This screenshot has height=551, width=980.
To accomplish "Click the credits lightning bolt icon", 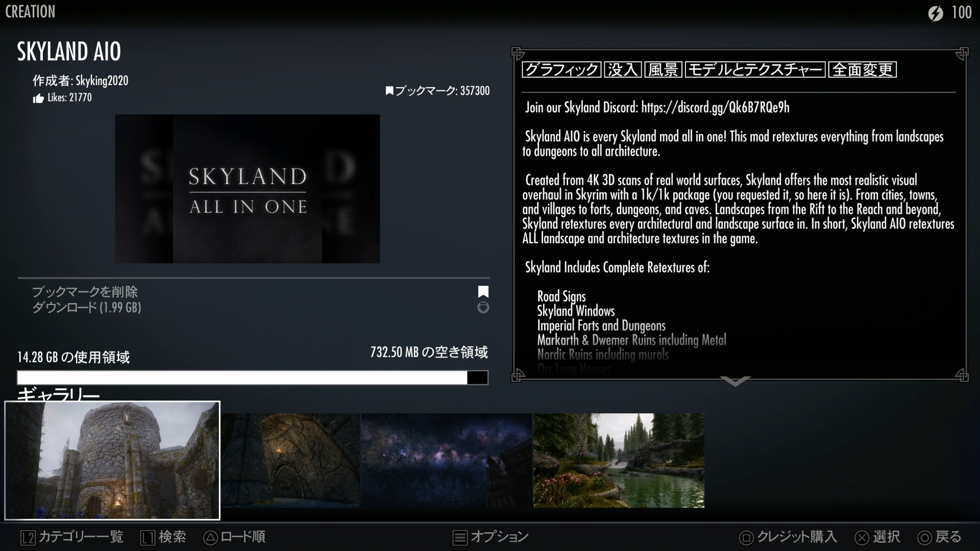I will 936,13.
